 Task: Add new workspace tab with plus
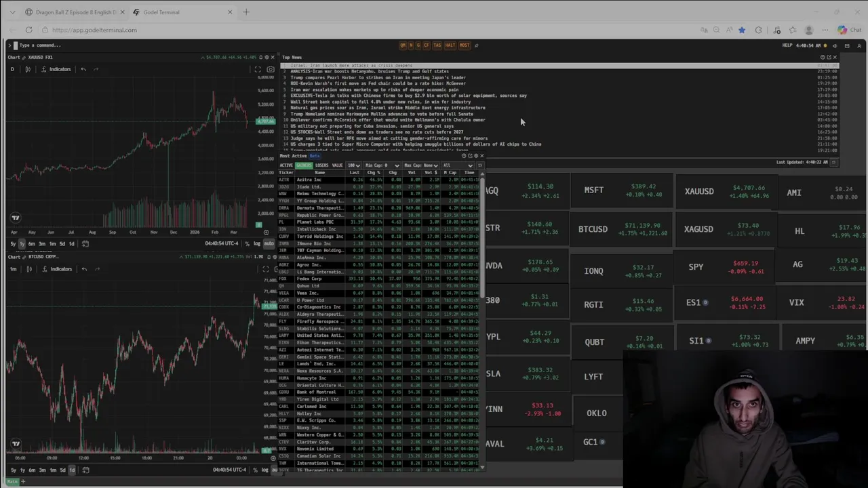pos(23,481)
